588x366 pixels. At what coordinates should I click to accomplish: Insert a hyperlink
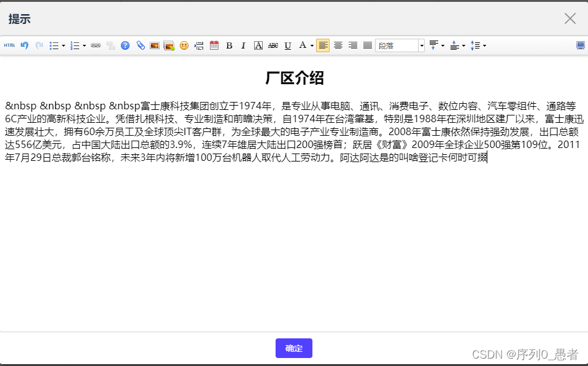click(95, 45)
